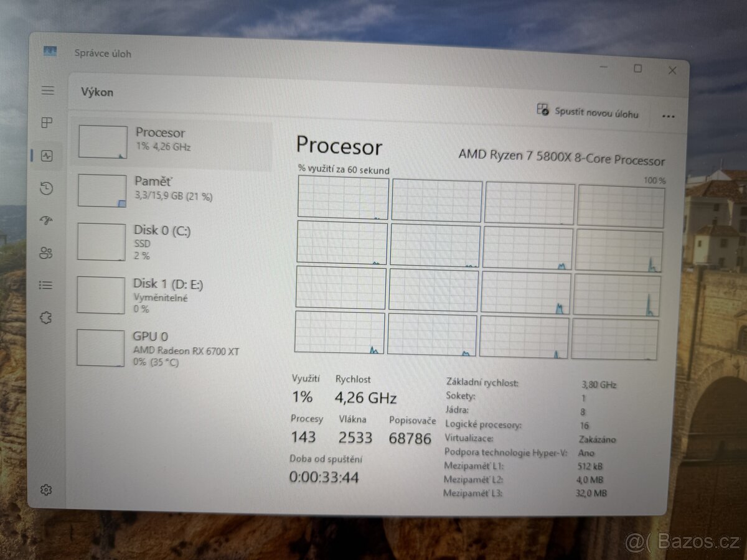Open the Users view in sidebar
The width and height of the screenshot is (747, 560).
tap(47, 252)
